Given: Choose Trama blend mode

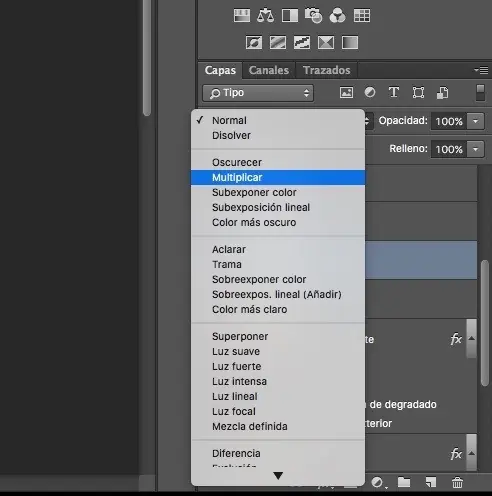Looking at the screenshot, I should 278,264.
